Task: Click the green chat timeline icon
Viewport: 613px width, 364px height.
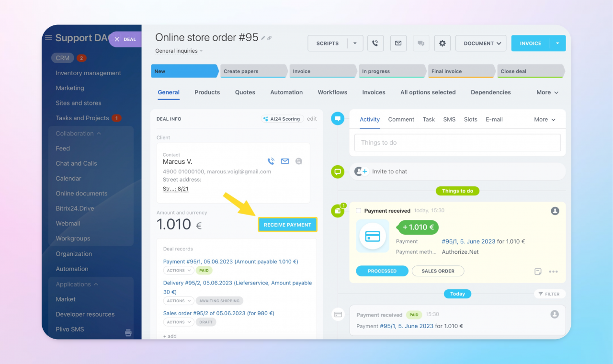Action: pos(338,171)
